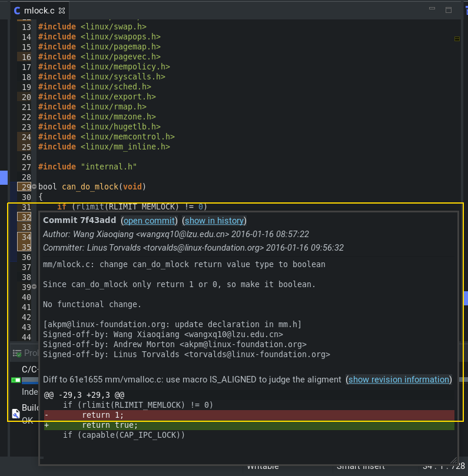Image resolution: width=468 pixels, height=476 pixels.
Task: Select revision annotation at line 16
Action: click(26, 57)
